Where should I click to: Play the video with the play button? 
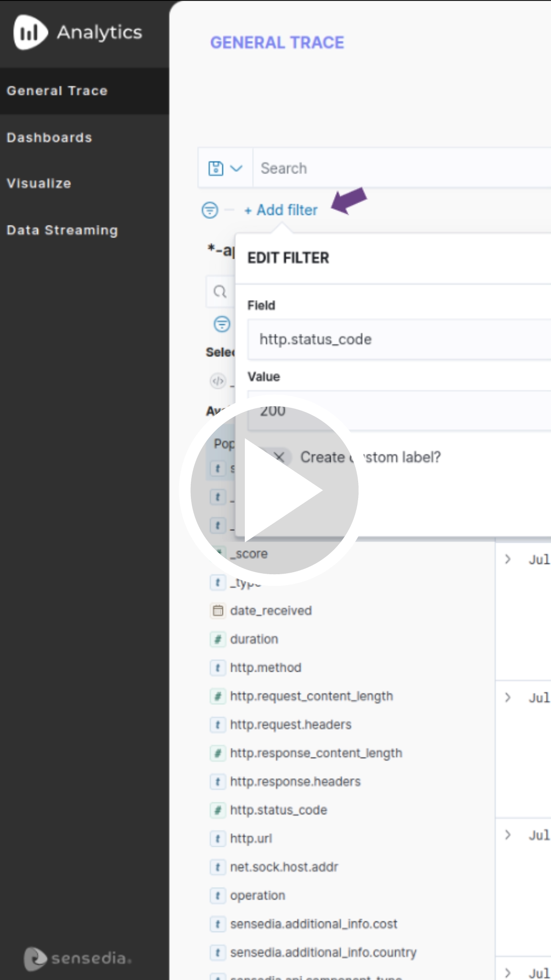tap(274, 490)
